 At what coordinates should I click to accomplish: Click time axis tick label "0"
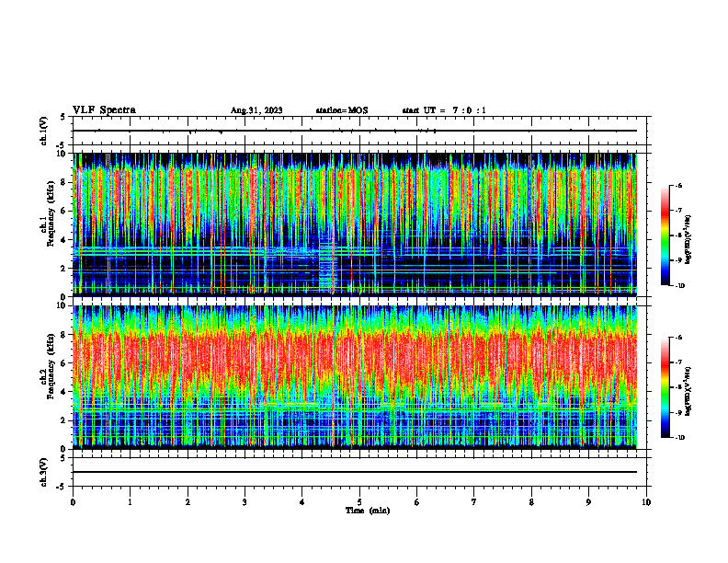(x=73, y=502)
